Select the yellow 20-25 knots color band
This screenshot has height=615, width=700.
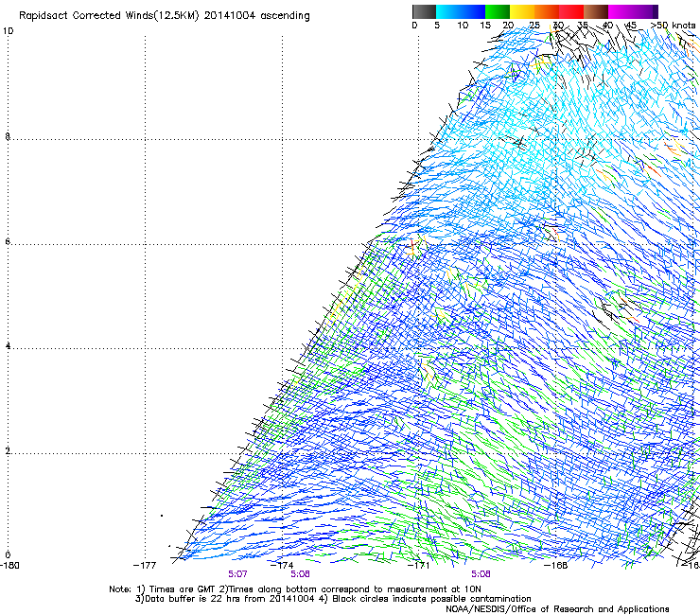point(522,11)
